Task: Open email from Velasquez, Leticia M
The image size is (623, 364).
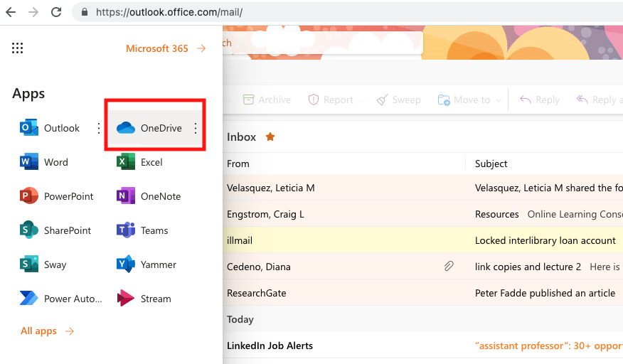Action: (x=422, y=188)
